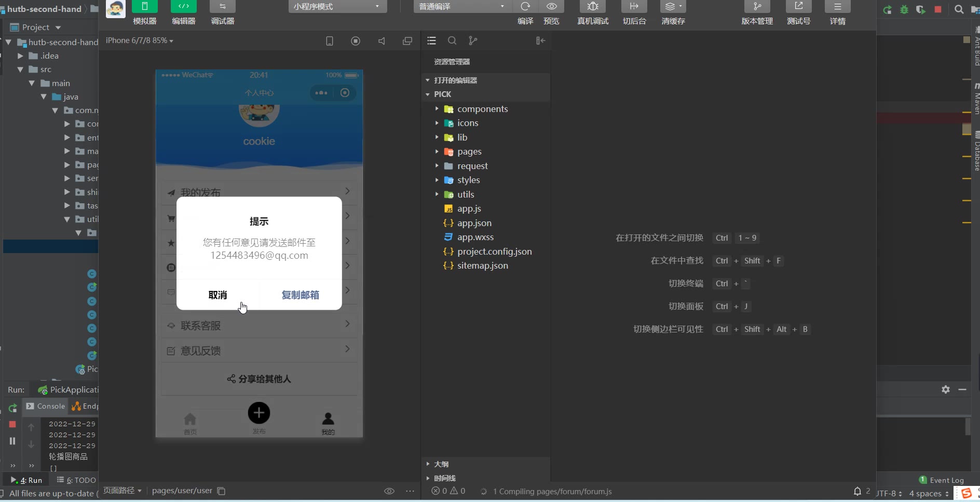The height and width of the screenshot is (502, 980).
Task: Collapse the editor sidebar icon
Action: click(x=540, y=40)
